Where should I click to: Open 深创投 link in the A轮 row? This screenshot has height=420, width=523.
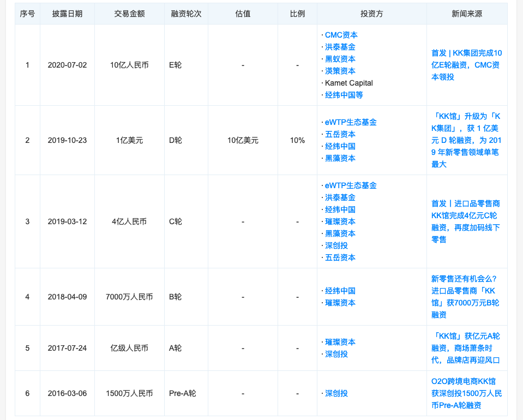pos(336,355)
